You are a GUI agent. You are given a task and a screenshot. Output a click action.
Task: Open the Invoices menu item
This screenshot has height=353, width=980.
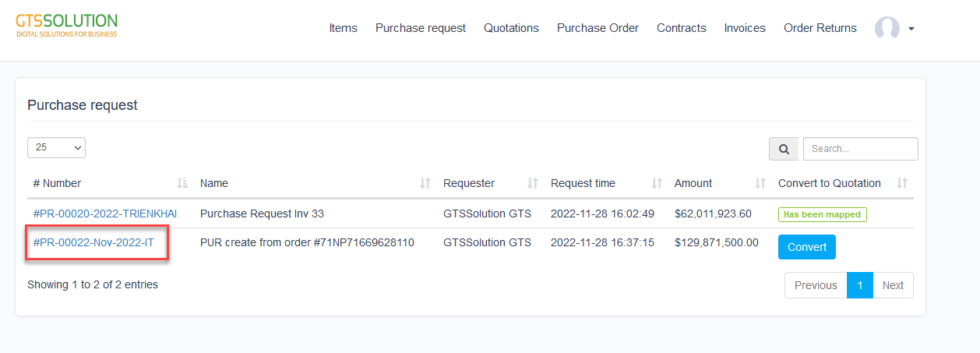[745, 28]
